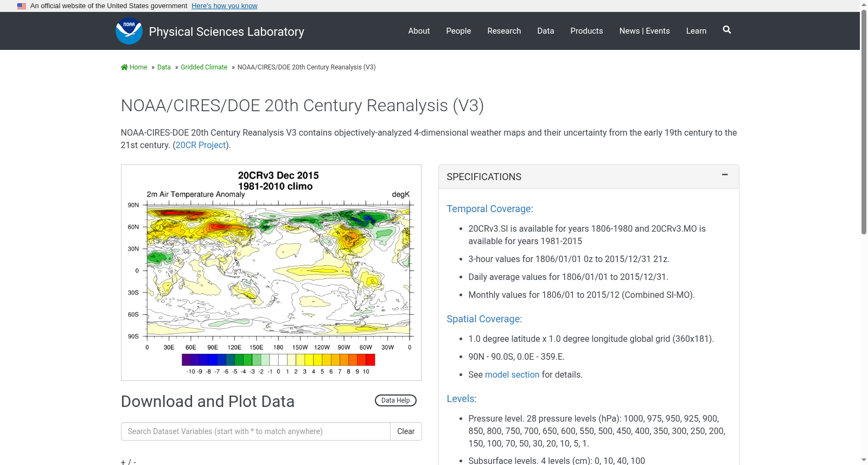
Task: Go to Data breadcrumb link
Action: click(x=164, y=67)
